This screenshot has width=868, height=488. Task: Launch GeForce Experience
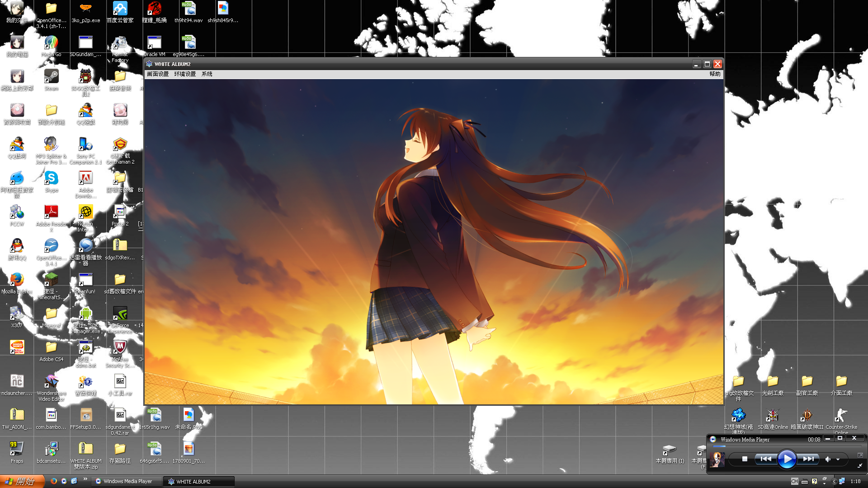pyautogui.click(x=120, y=314)
